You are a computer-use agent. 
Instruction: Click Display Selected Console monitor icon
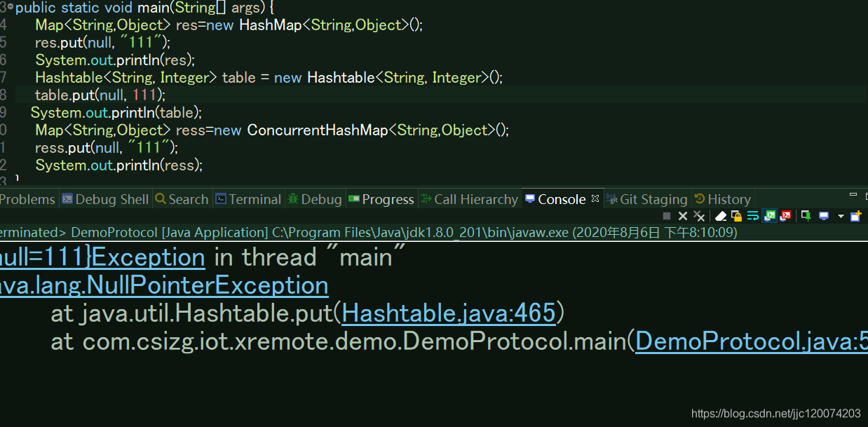[x=824, y=216]
